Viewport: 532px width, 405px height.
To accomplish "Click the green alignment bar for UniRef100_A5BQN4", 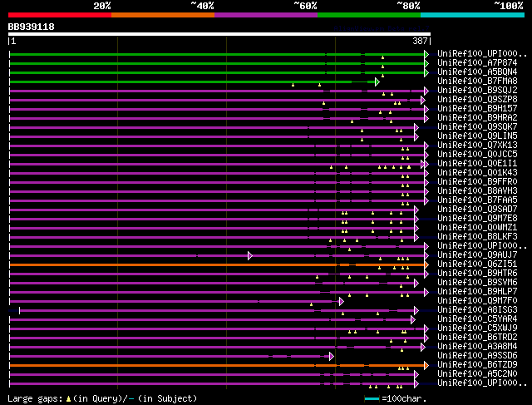I will pyautogui.click(x=217, y=72).
